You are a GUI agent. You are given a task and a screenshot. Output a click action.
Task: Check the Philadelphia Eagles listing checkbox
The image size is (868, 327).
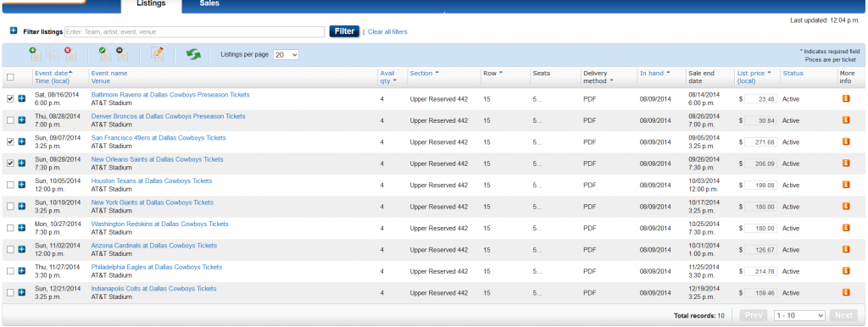click(x=10, y=271)
